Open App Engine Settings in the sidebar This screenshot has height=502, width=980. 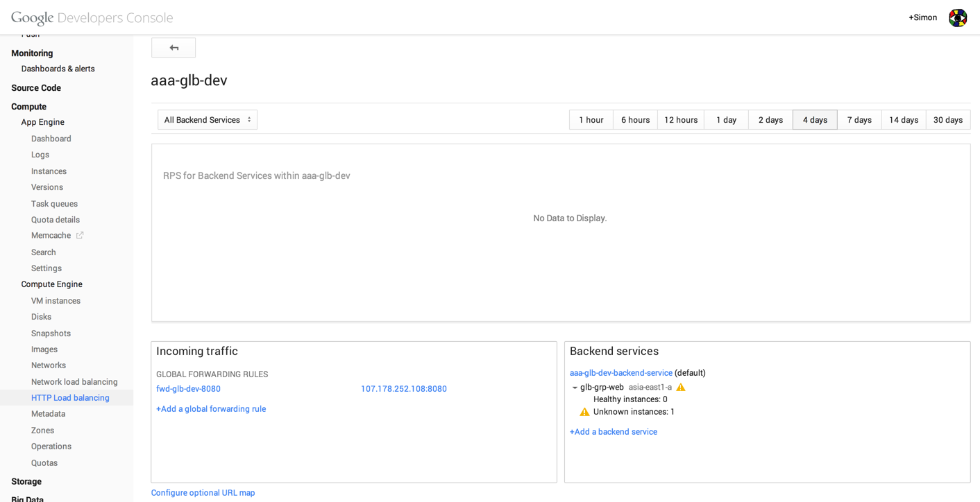coord(47,268)
